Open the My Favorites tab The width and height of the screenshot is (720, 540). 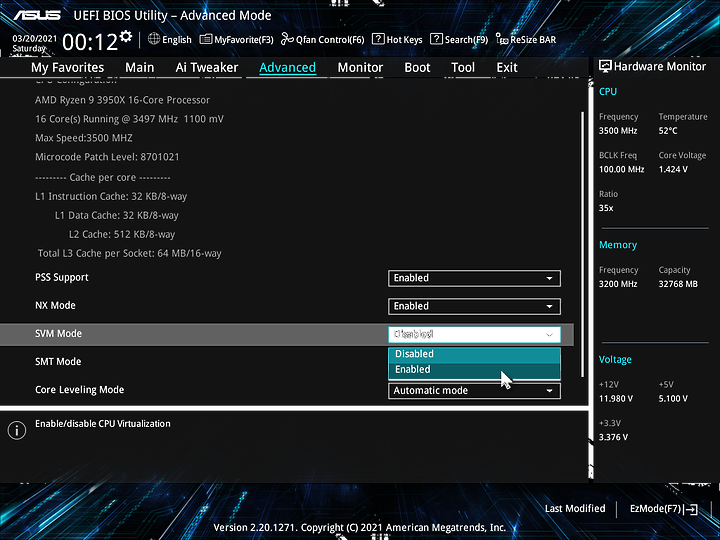tap(68, 68)
